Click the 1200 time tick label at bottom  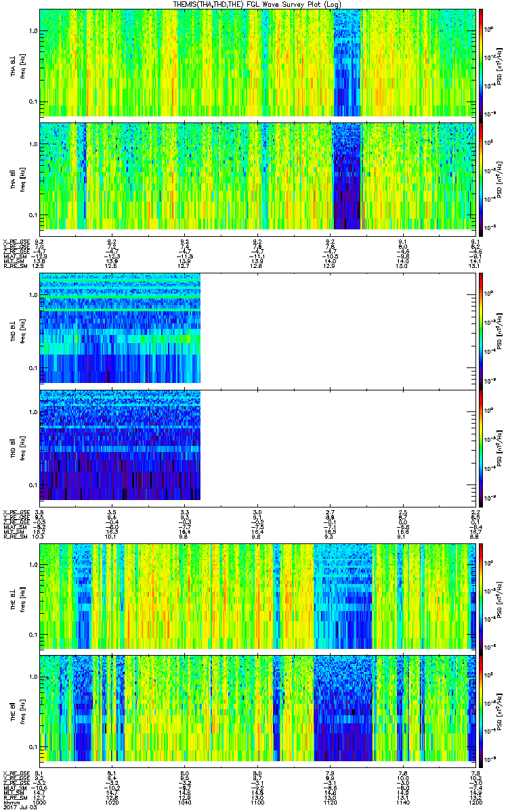tap(474, 801)
